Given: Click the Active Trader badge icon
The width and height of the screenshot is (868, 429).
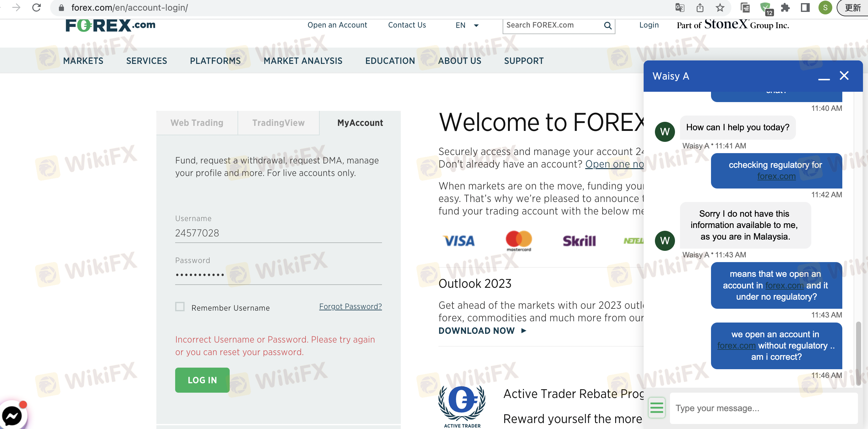Looking at the screenshot, I should coord(462,406).
